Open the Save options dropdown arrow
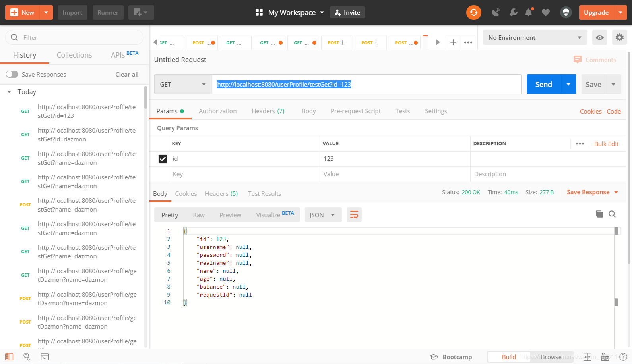 613,84
